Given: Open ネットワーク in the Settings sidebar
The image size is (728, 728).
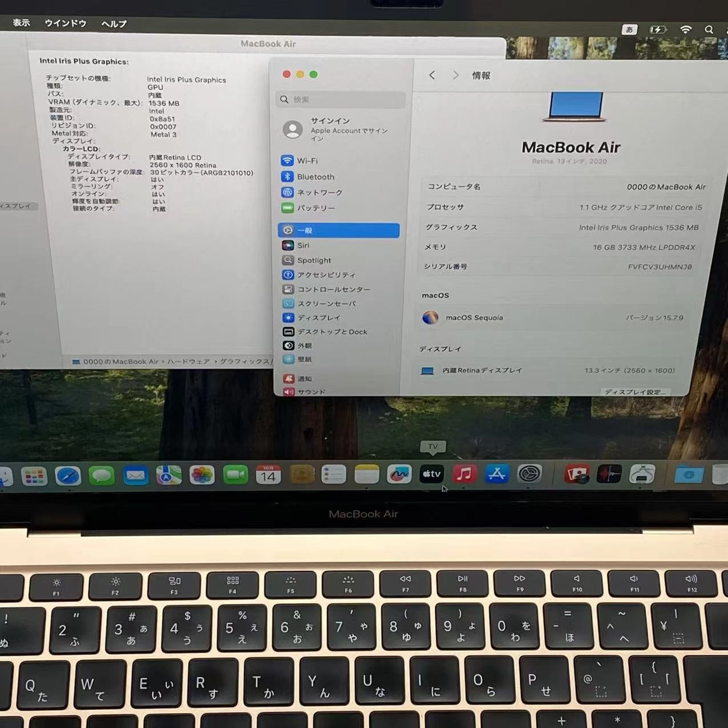Looking at the screenshot, I should [340, 192].
